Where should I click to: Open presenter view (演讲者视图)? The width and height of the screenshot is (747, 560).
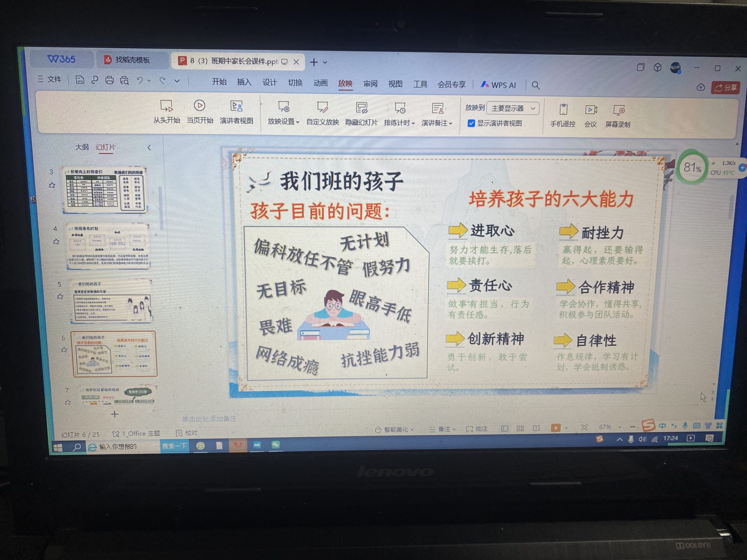(x=236, y=107)
